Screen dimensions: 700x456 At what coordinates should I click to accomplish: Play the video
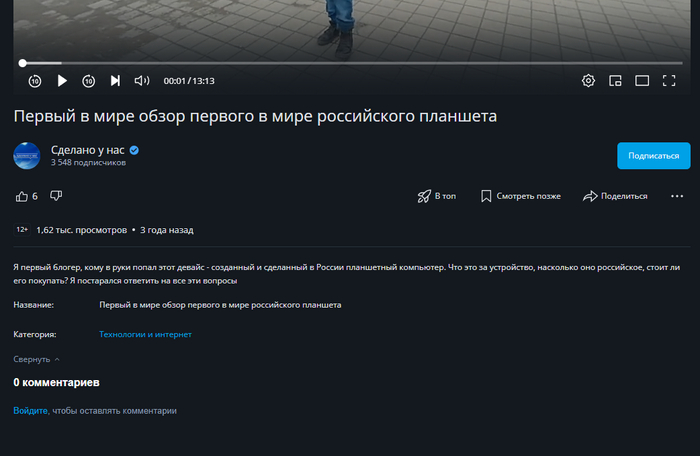(x=62, y=81)
